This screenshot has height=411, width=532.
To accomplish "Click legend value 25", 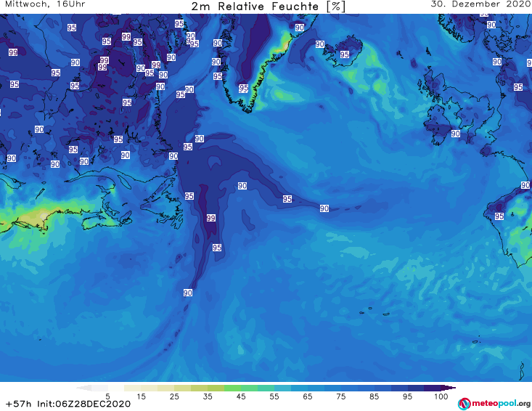I will [174, 396].
